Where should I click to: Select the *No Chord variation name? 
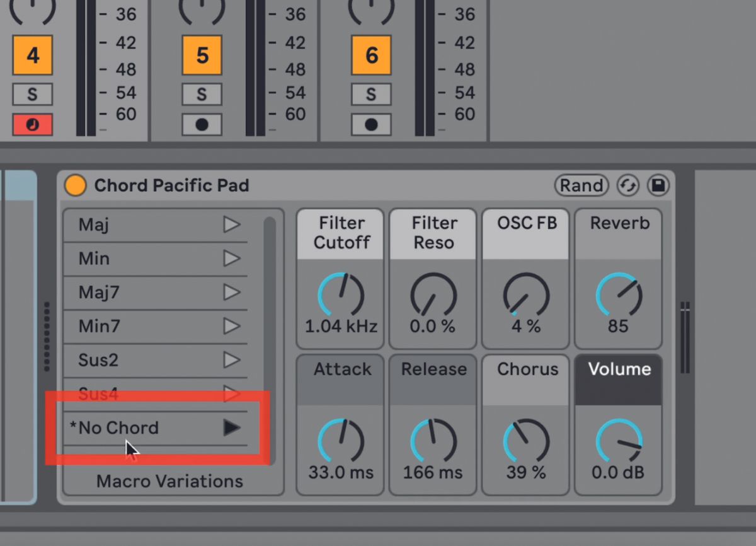tap(114, 427)
